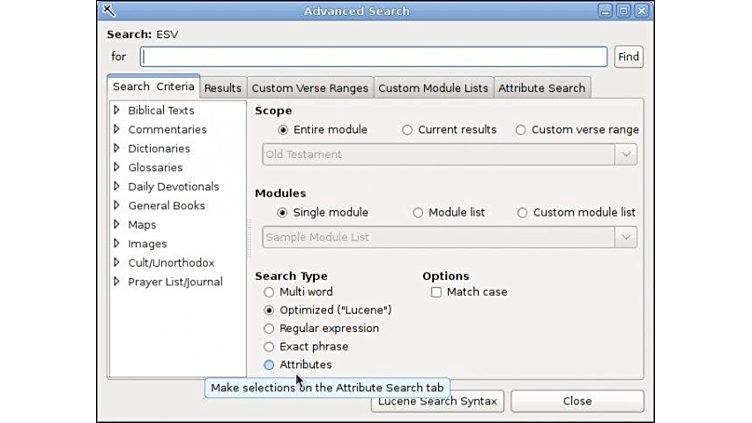Expand the Dictionaries category arrow
Screen dimensions: 752x423
(x=117, y=149)
